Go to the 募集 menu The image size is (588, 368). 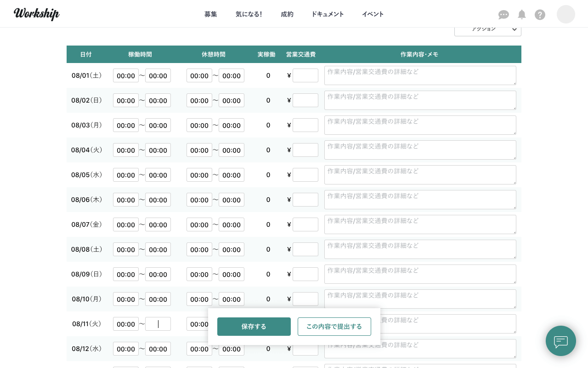[x=211, y=14]
